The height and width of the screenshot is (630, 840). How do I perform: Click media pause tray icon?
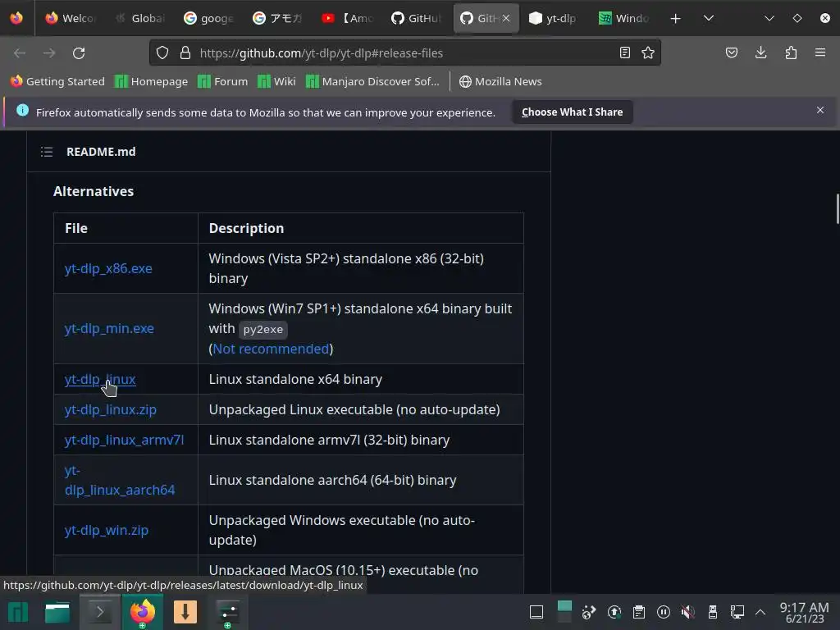(663, 612)
